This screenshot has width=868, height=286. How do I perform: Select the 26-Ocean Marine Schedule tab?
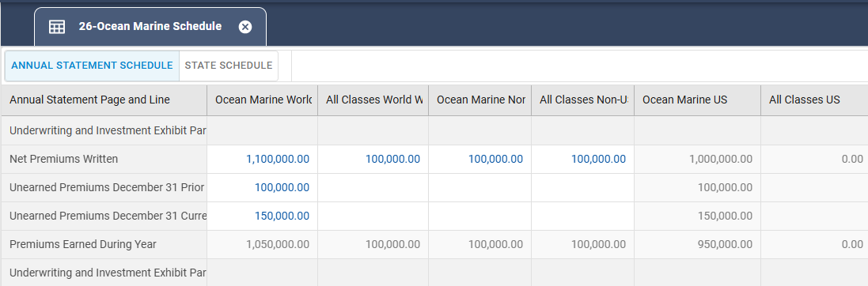(x=150, y=27)
